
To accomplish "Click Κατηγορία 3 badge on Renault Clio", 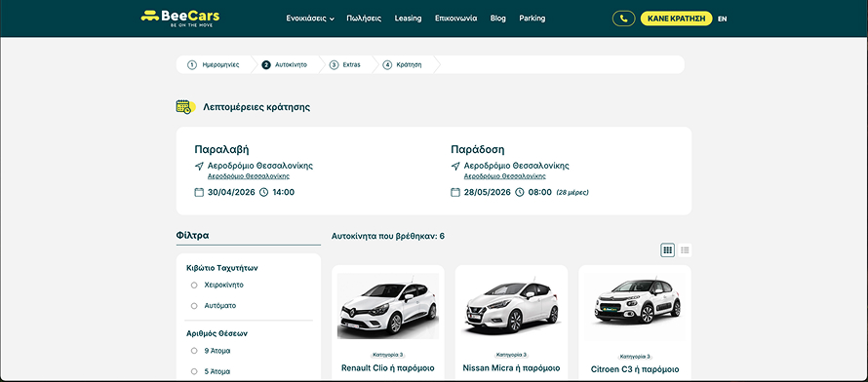I will click(388, 355).
